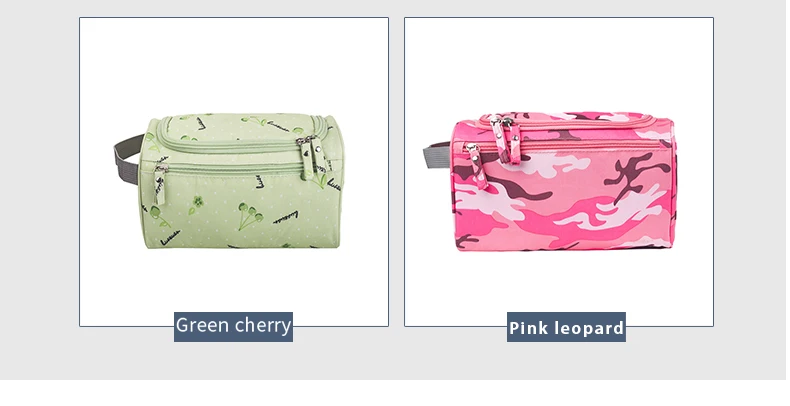Click the cherry print on green bag front
Viewport: 790px width, 406px height.
[x=250, y=216]
